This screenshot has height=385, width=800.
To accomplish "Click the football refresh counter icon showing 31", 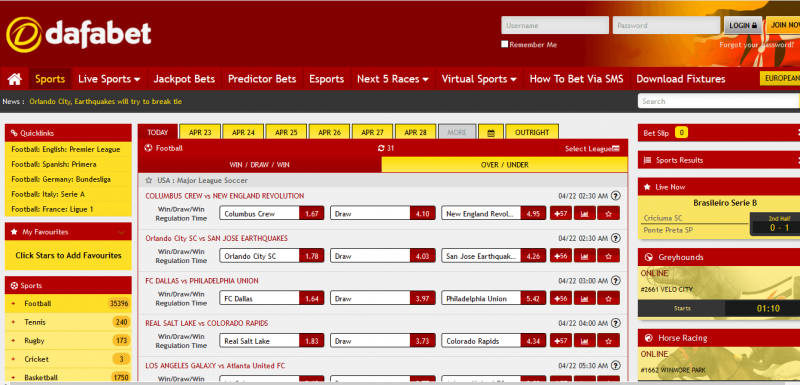I will 386,148.
